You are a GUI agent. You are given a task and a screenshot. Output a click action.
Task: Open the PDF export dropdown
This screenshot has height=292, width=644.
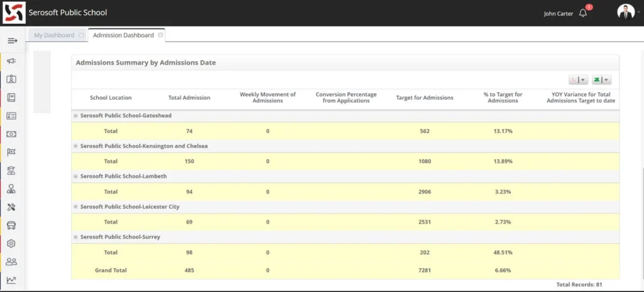(577, 80)
